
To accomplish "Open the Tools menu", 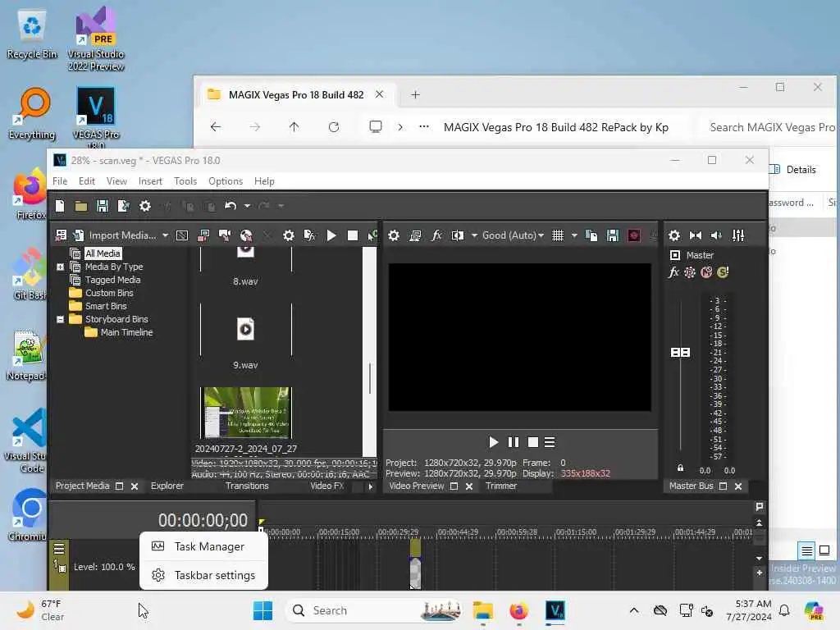I will click(185, 181).
